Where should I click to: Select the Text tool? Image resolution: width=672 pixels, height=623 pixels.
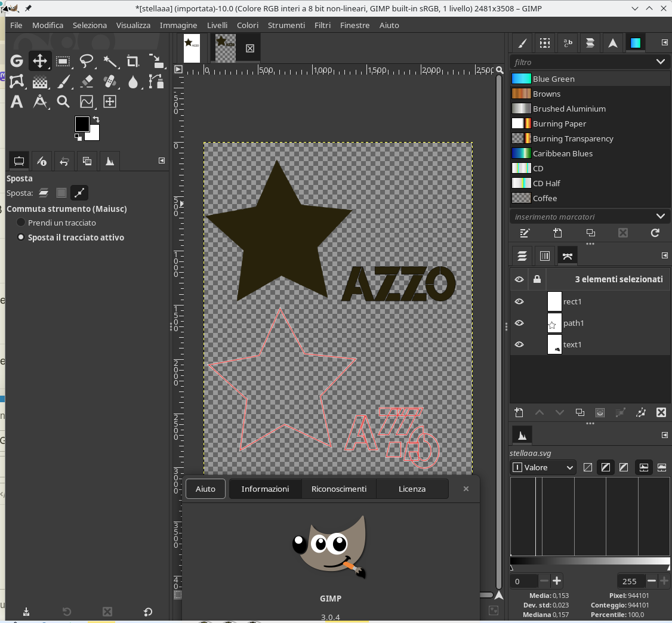click(17, 101)
